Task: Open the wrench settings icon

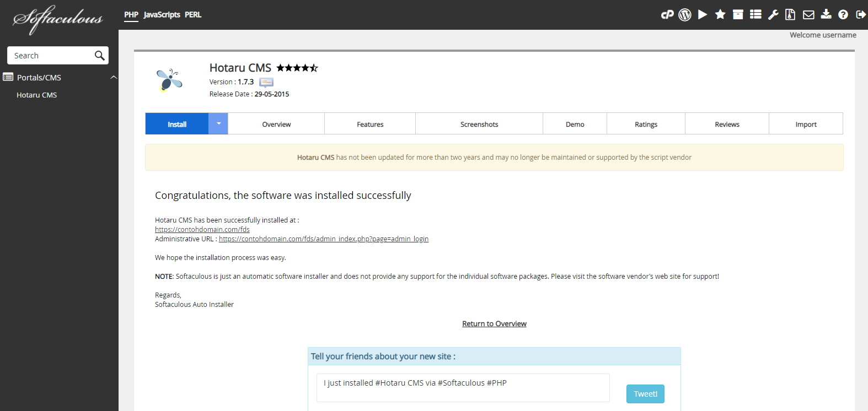Action: [773, 15]
